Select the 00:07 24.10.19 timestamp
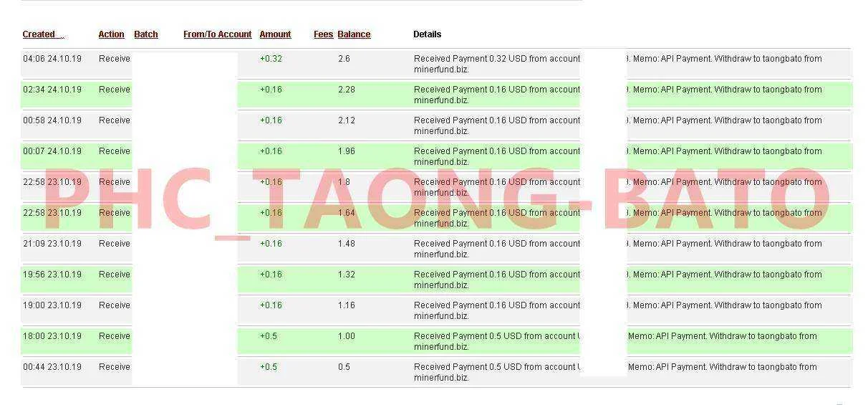868x405 pixels. 52,151
